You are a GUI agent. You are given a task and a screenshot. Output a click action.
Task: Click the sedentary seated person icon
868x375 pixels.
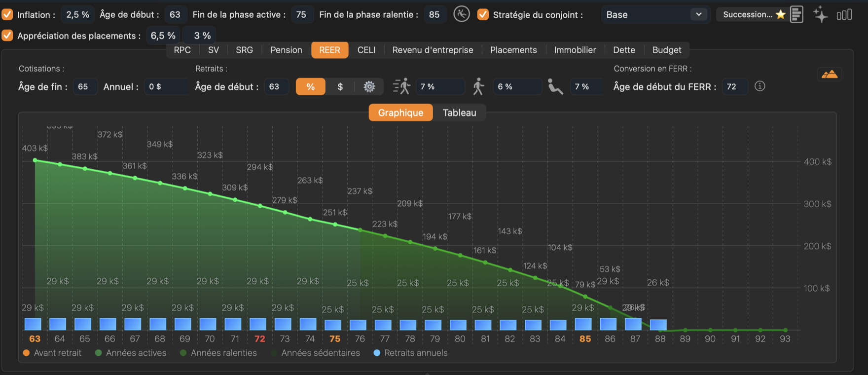tap(555, 87)
